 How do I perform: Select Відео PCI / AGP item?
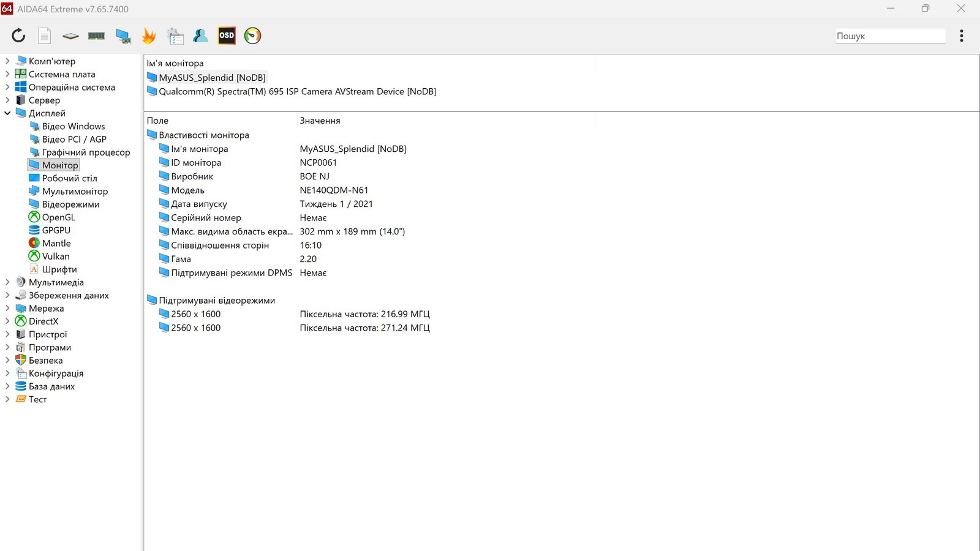[x=74, y=139]
